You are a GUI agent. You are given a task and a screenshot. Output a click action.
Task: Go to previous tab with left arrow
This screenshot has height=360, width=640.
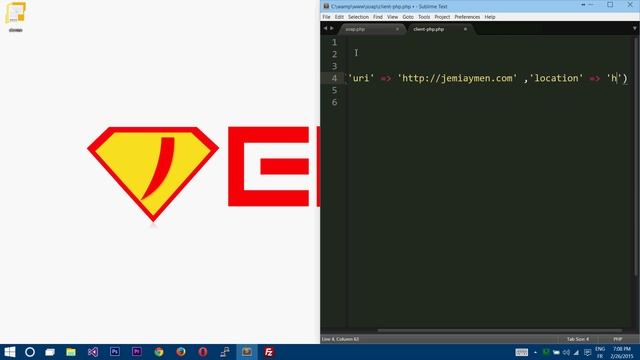tap(325, 28)
